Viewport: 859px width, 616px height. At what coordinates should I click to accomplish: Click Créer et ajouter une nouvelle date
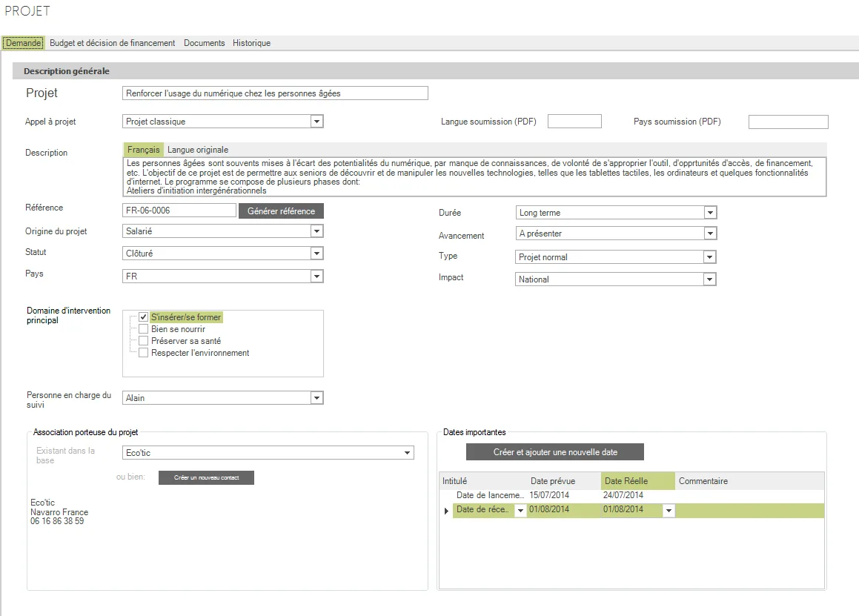pyautogui.click(x=555, y=452)
